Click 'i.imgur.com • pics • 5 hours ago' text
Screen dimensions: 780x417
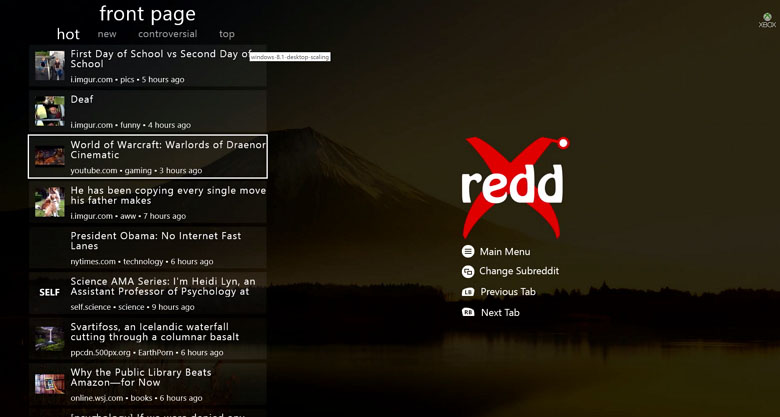pos(127,80)
